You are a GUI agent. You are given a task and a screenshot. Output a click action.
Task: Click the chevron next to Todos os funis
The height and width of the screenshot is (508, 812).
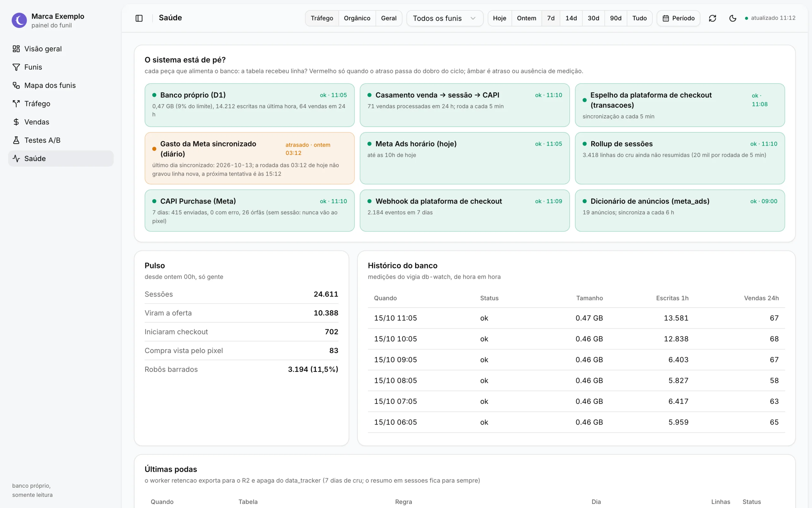pos(473,18)
